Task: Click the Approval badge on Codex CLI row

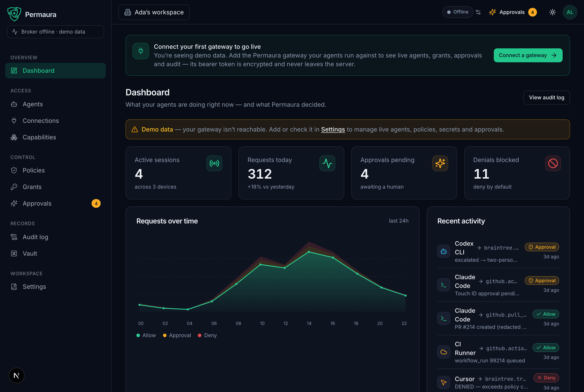Action: click(542, 247)
